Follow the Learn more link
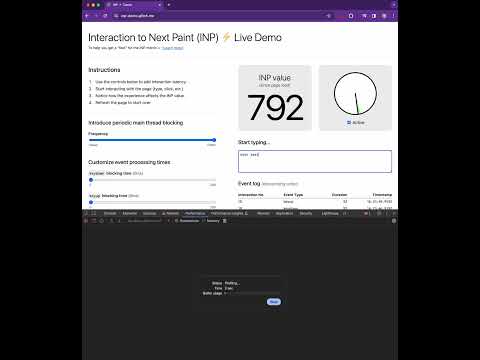Image resolution: width=480 pixels, height=360 pixels. point(173,48)
